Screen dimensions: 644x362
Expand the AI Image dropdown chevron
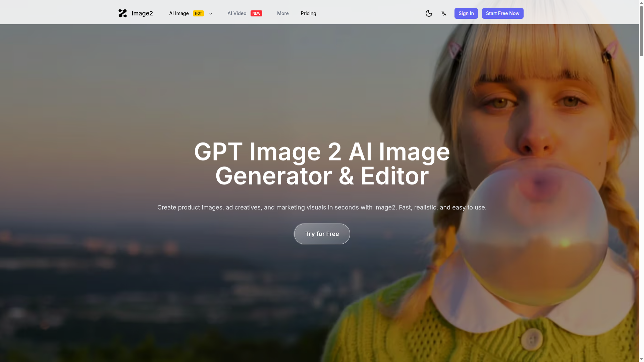tap(211, 14)
